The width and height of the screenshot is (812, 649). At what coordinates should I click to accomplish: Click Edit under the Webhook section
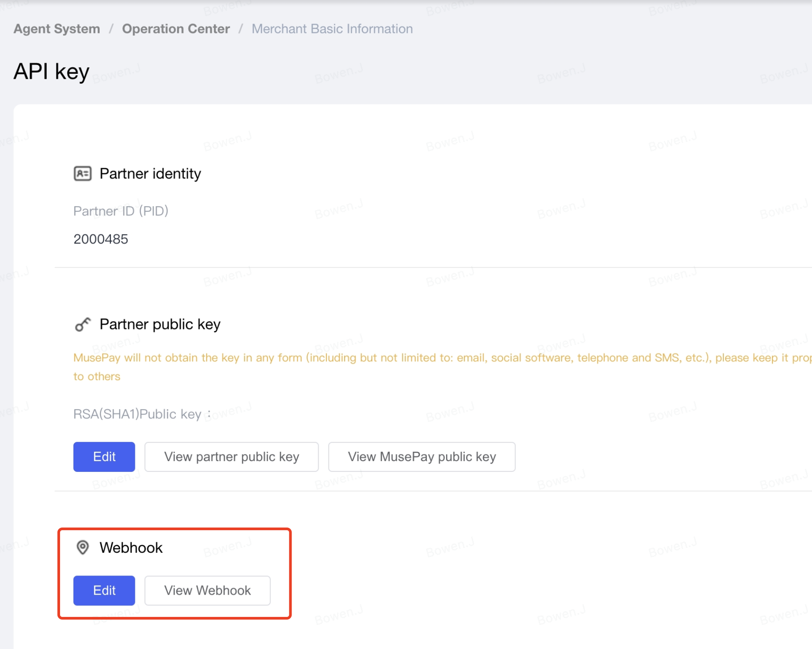pos(104,590)
